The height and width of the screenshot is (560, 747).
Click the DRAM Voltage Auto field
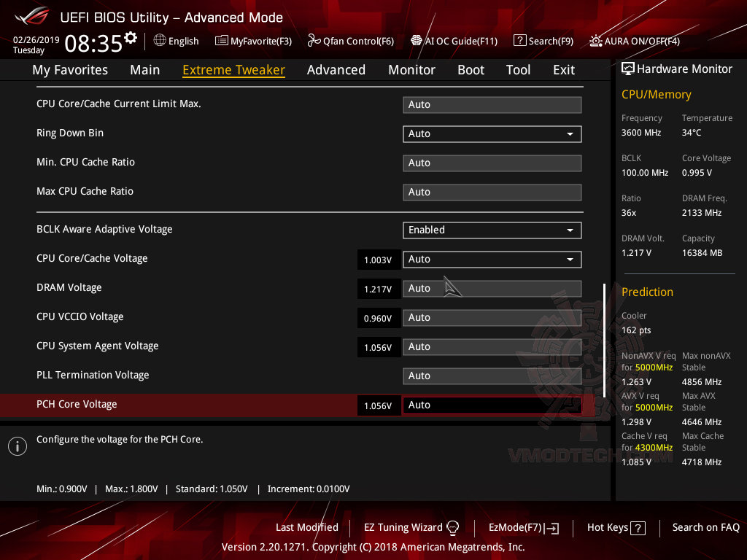492,289
